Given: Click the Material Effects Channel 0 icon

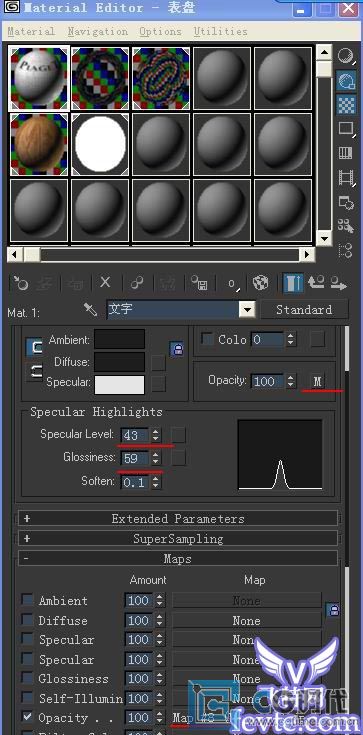Looking at the screenshot, I should click(233, 283).
